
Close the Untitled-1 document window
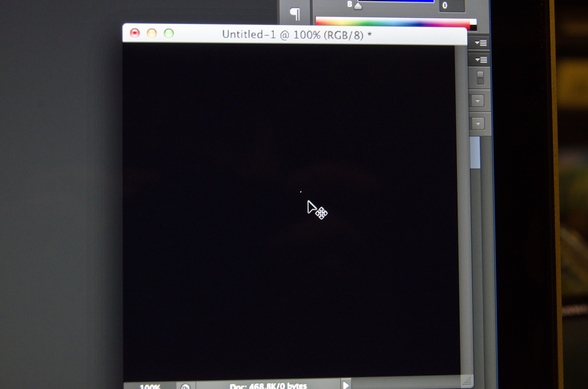(135, 33)
